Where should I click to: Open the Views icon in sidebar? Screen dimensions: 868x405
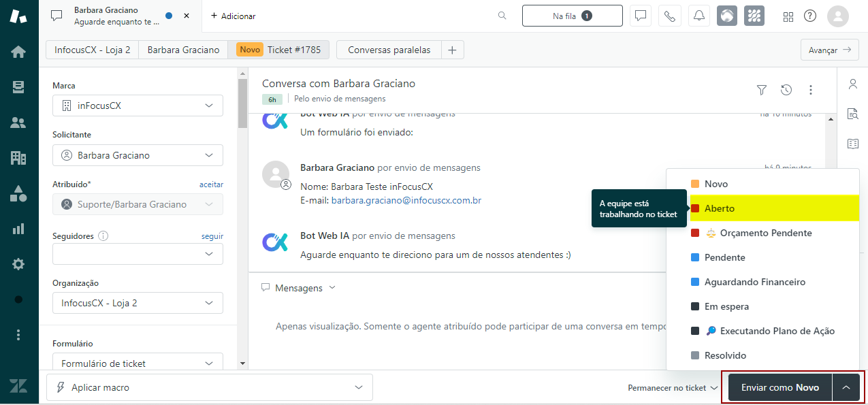tap(18, 87)
